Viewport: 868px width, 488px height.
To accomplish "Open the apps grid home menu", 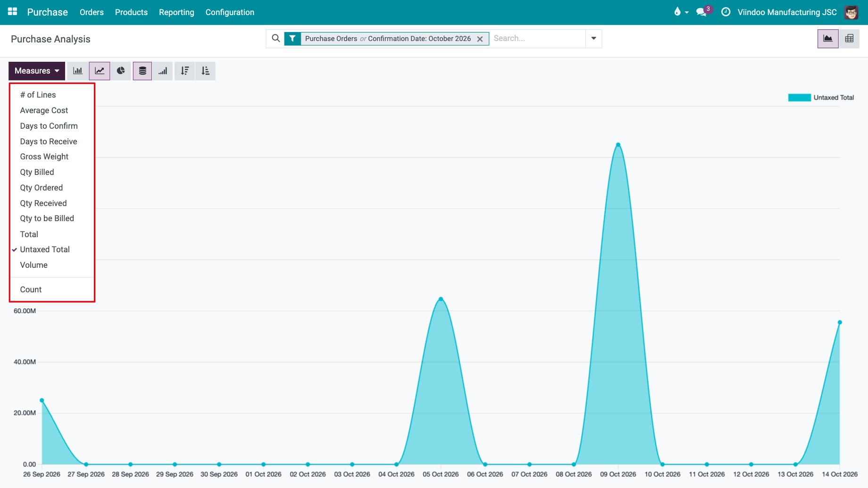I will click(x=13, y=12).
